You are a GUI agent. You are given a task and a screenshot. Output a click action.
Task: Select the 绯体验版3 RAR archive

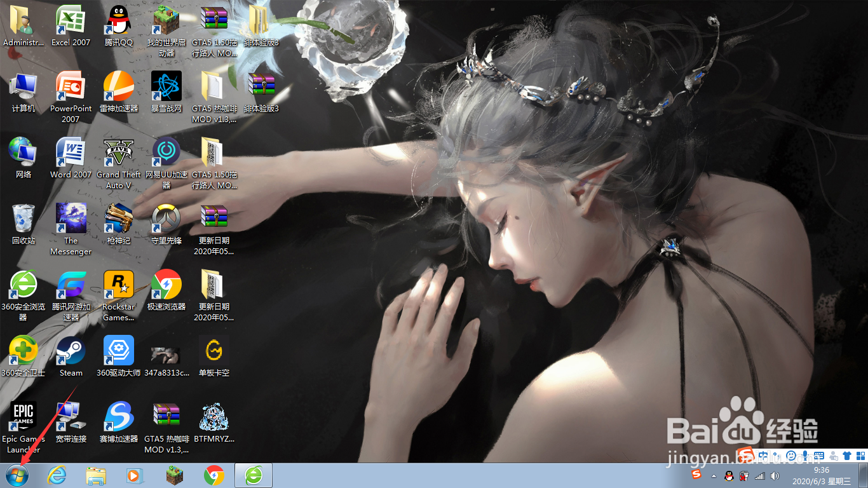[x=262, y=86]
